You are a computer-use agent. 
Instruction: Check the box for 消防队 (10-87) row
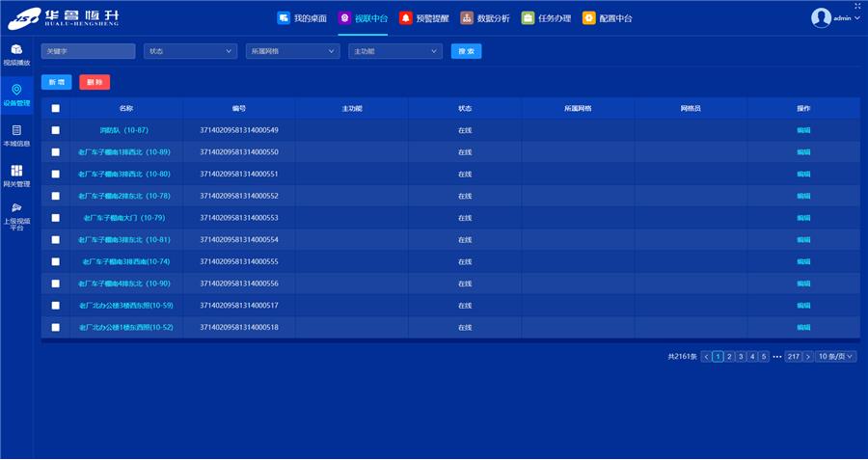[55, 130]
